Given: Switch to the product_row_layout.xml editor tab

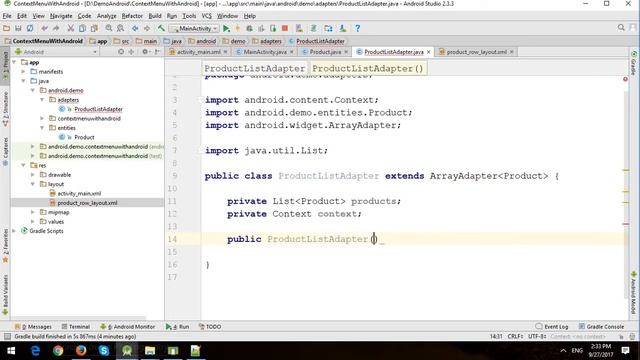Looking at the screenshot, I should 476,52.
